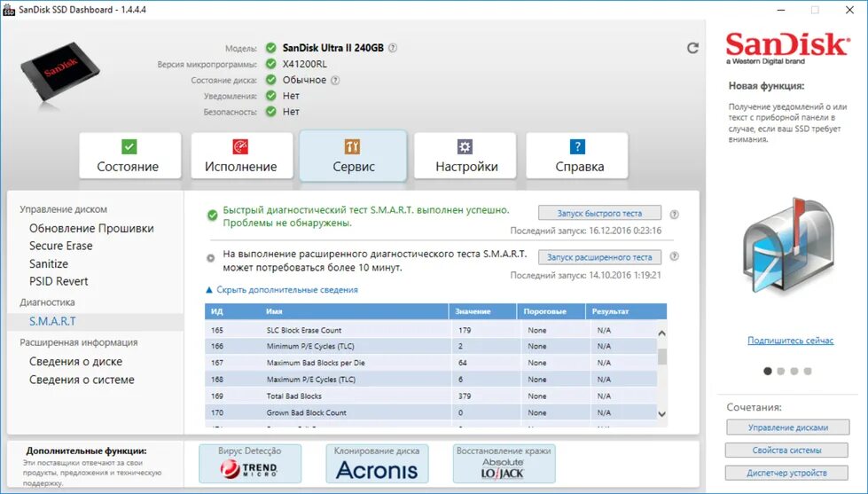Select the Minimum P/E Cycles (TLC) row
Image resolution: width=868 pixels, height=494 pixels.
(431, 346)
